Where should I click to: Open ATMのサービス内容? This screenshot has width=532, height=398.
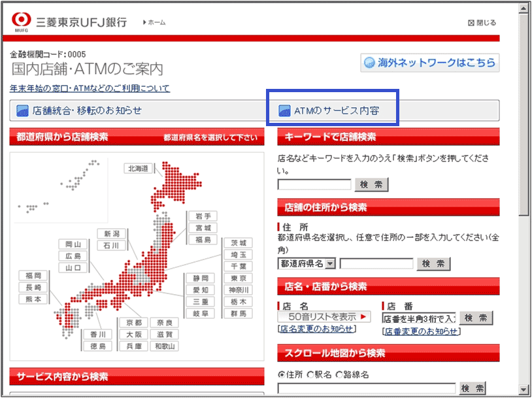point(337,111)
